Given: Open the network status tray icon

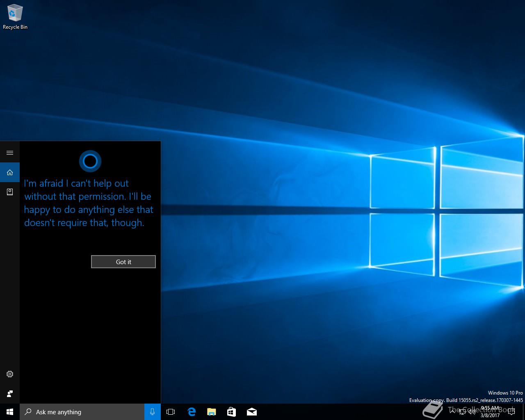Looking at the screenshot, I should 462,412.
